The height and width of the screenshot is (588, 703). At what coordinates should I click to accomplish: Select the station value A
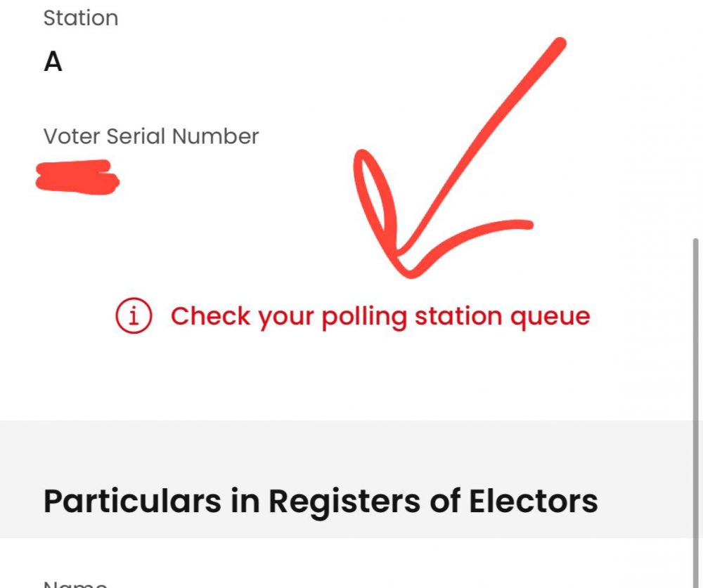tap(53, 62)
